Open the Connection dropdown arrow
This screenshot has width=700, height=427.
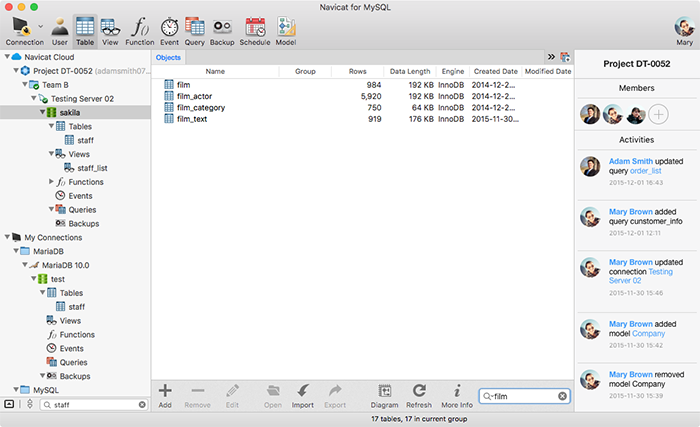tap(41, 26)
